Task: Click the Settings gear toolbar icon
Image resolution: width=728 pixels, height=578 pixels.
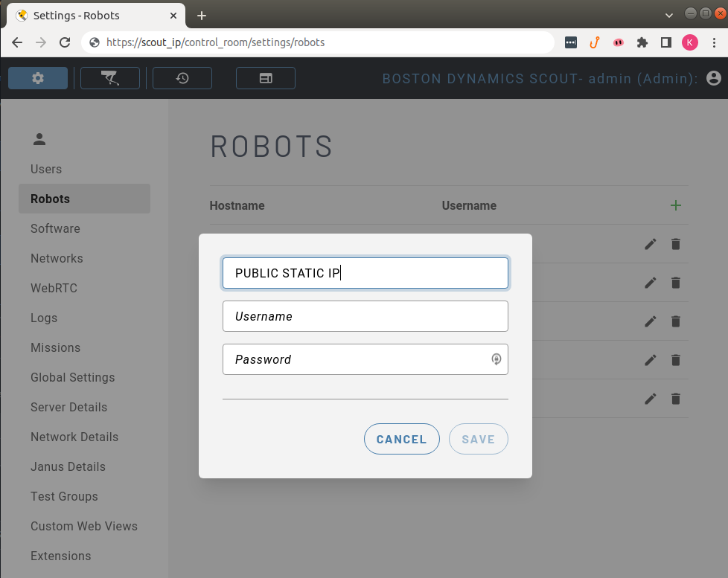Action: click(x=37, y=77)
